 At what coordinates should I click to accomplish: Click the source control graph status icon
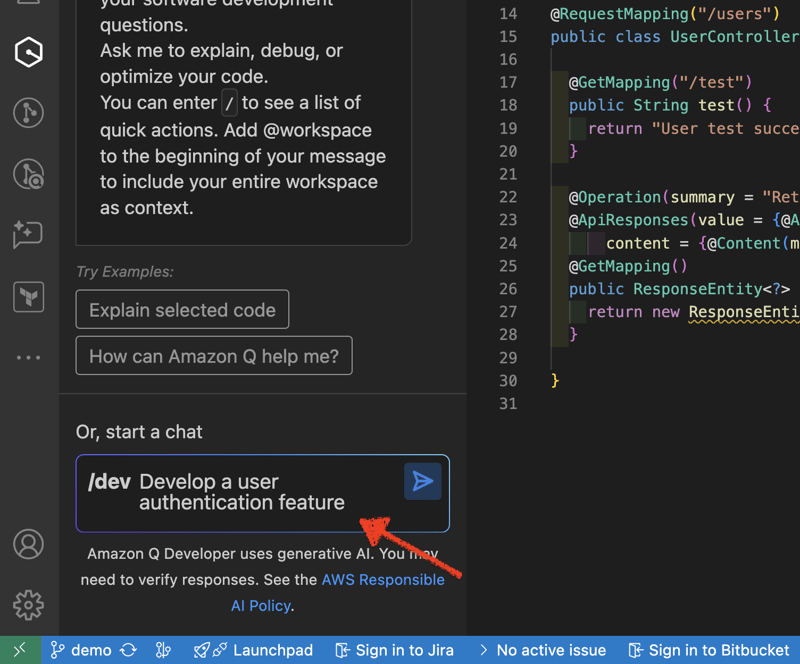pos(164,650)
